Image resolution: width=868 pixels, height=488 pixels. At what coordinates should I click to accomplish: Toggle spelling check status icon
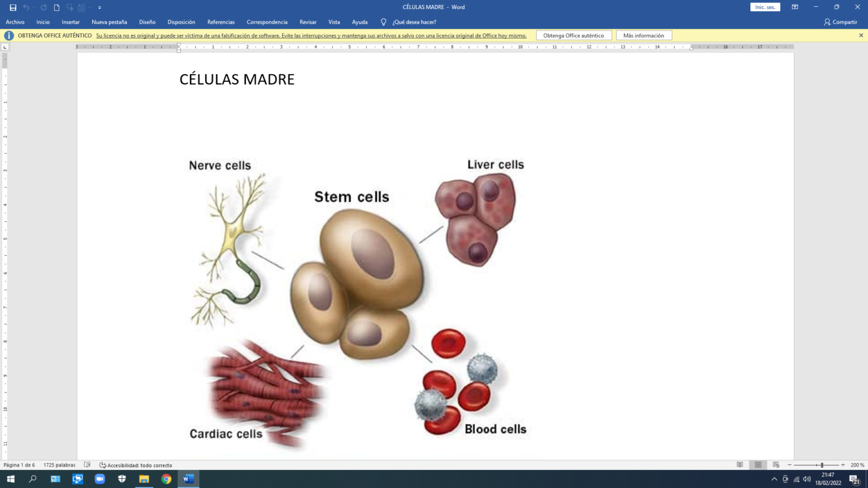(x=86, y=465)
